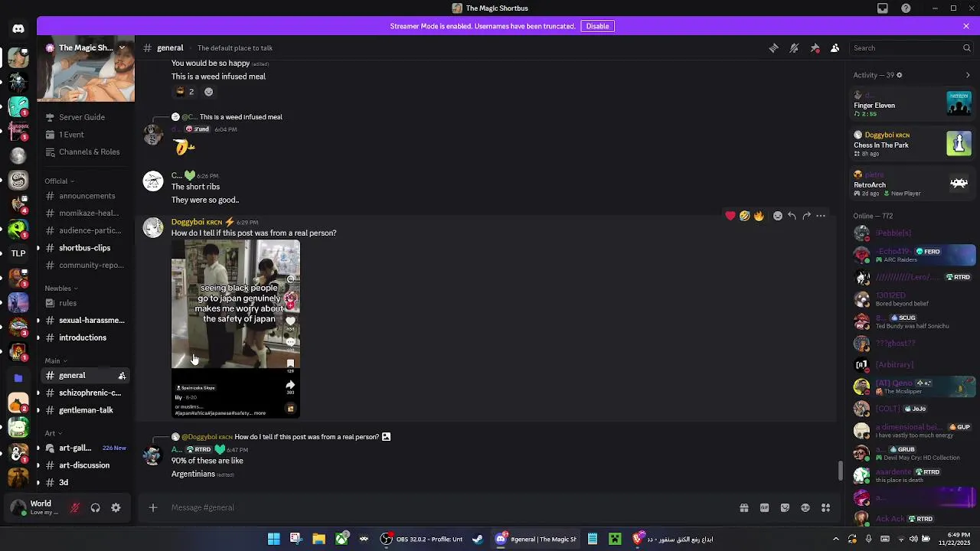Create invite for general channel

coord(122,376)
